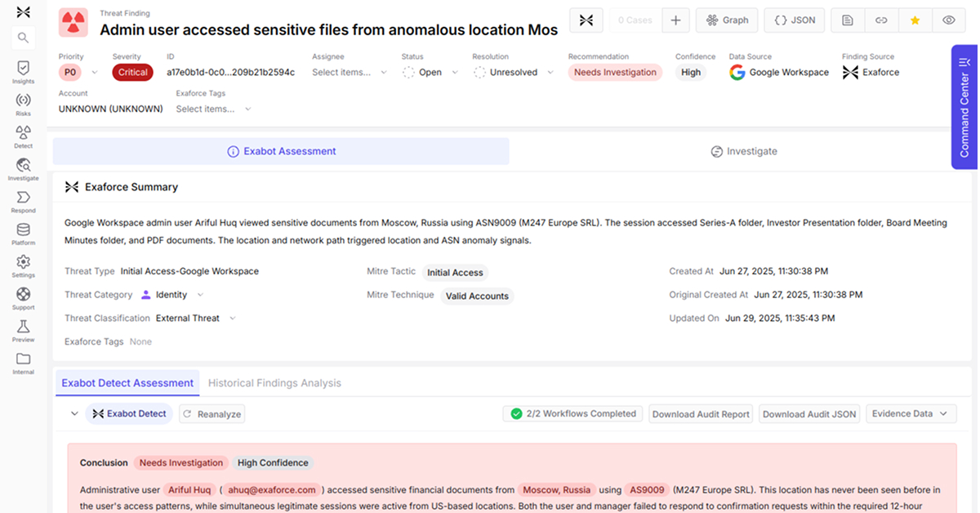Open Preview in the sidebar
The height and width of the screenshot is (513, 980).
pos(23,331)
